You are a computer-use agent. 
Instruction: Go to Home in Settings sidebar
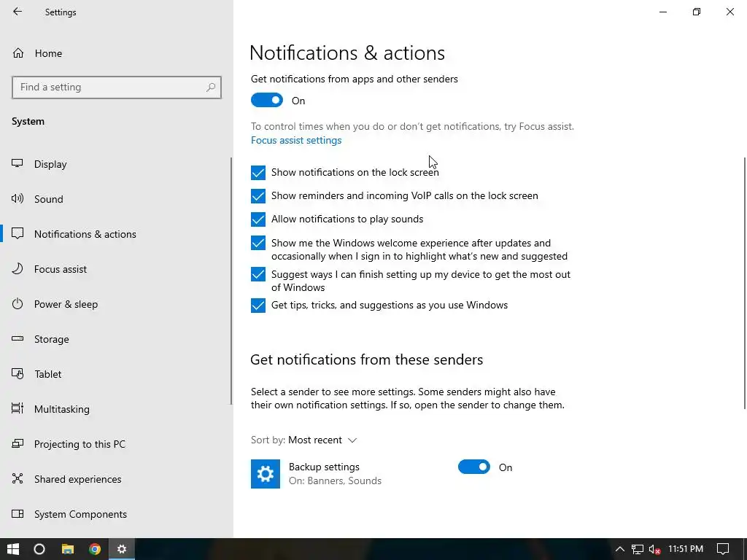[x=117, y=52]
